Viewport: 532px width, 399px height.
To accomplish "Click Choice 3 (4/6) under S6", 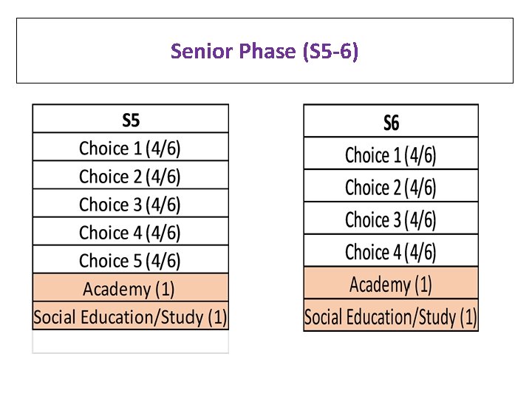I will pos(391,219).
